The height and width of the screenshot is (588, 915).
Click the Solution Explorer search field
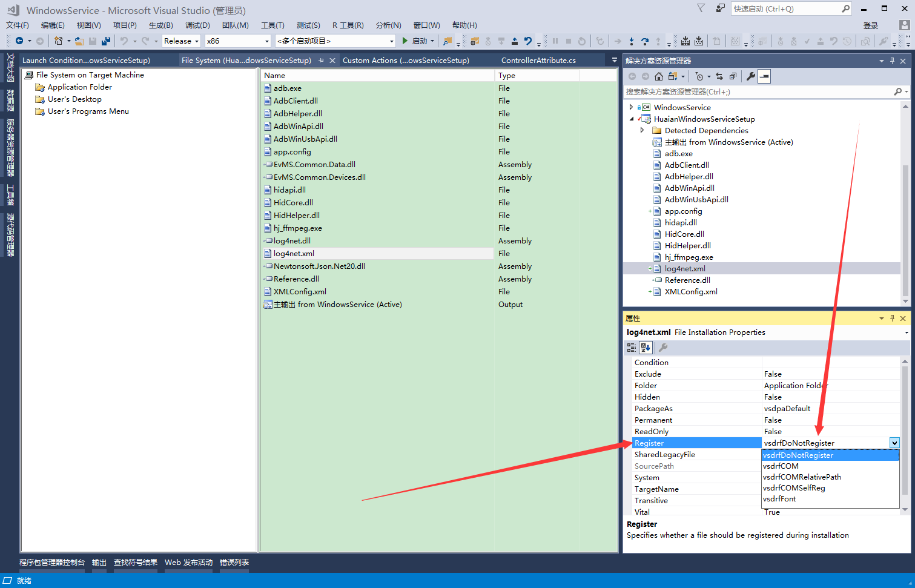(x=757, y=92)
